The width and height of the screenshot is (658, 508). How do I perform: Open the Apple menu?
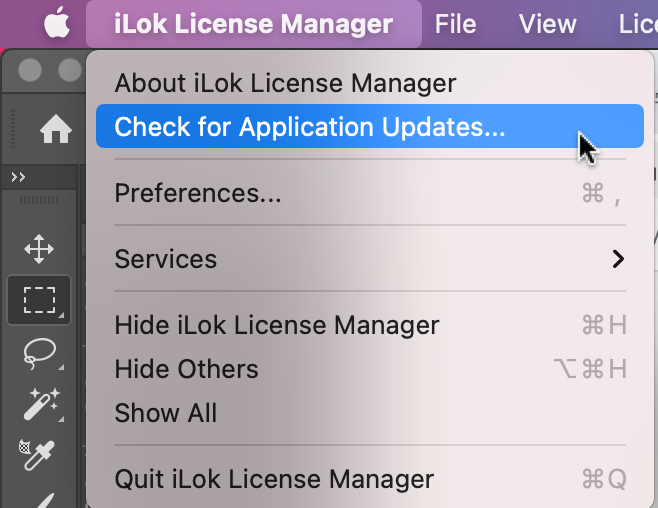(x=56, y=23)
